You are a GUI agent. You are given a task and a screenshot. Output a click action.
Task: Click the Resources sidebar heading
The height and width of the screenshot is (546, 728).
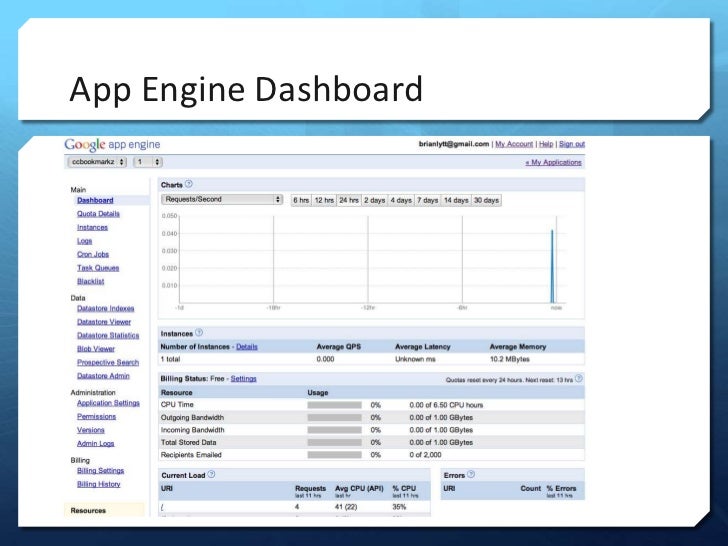(x=88, y=511)
